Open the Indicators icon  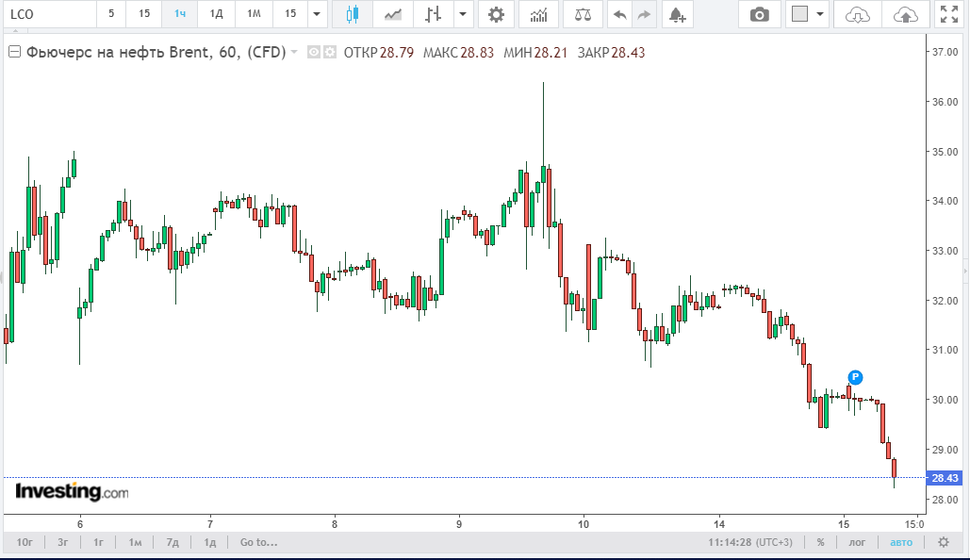(539, 14)
